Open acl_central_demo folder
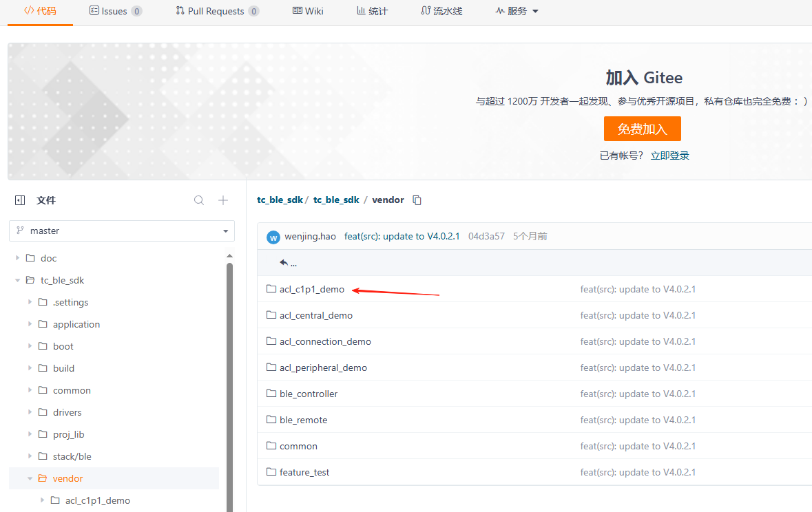Viewport: 812px width, 512px height. click(316, 315)
